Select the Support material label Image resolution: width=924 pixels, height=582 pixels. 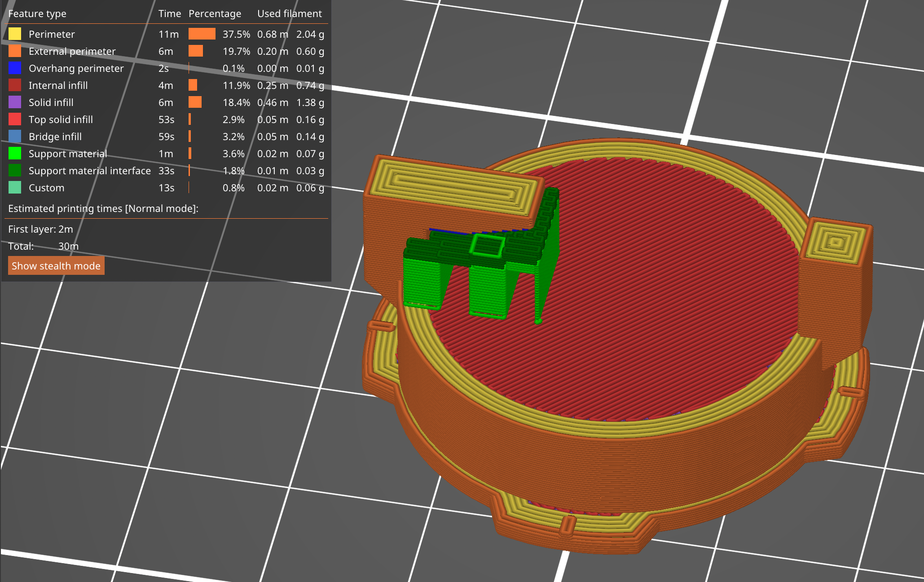tap(68, 154)
